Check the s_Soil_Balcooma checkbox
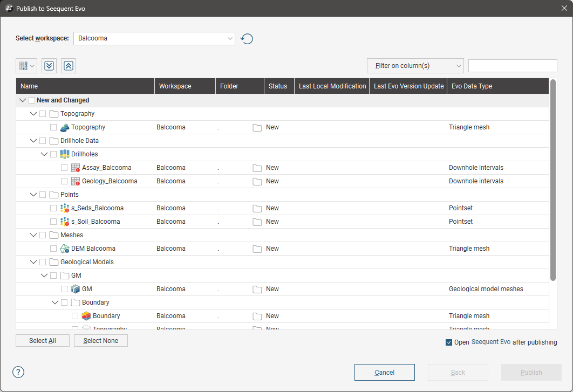This screenshot has width=573, height=392. [x=53, y=222]
